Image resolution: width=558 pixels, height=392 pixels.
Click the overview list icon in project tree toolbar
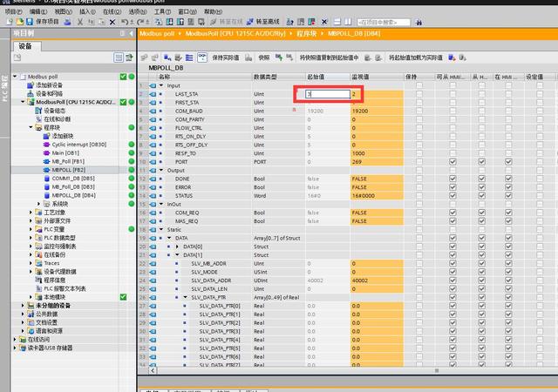(119, 57)
